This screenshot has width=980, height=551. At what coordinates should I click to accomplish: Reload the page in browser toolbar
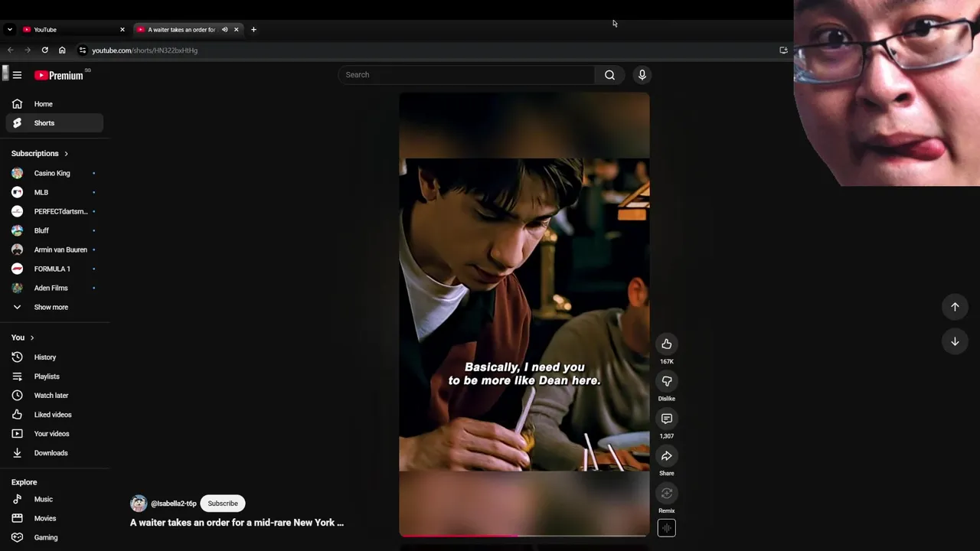click(x=45, y=51)
